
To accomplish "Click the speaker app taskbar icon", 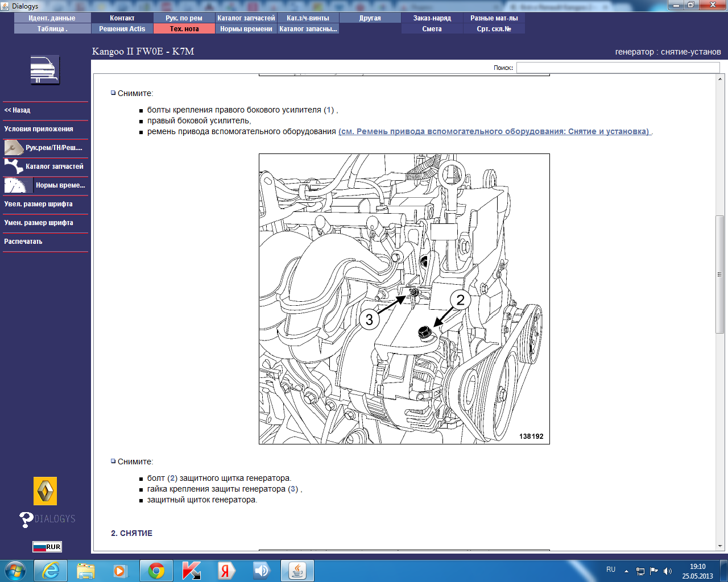I will (x=262, y=571).
